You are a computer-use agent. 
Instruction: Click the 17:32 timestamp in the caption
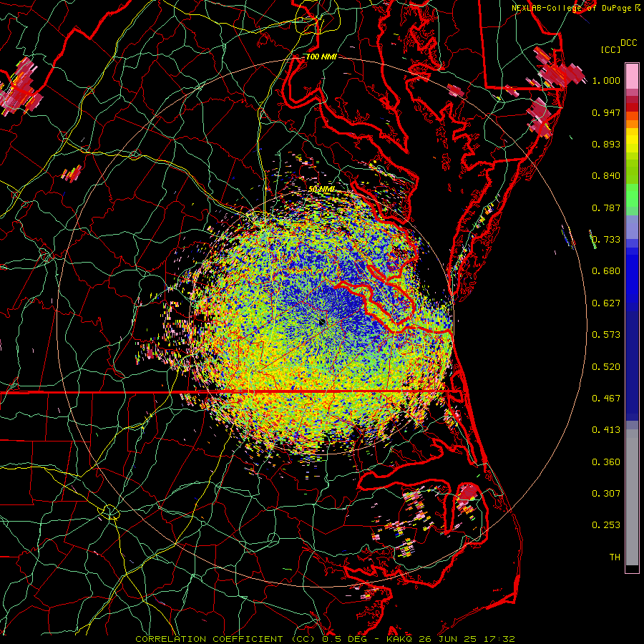point(499,639)
